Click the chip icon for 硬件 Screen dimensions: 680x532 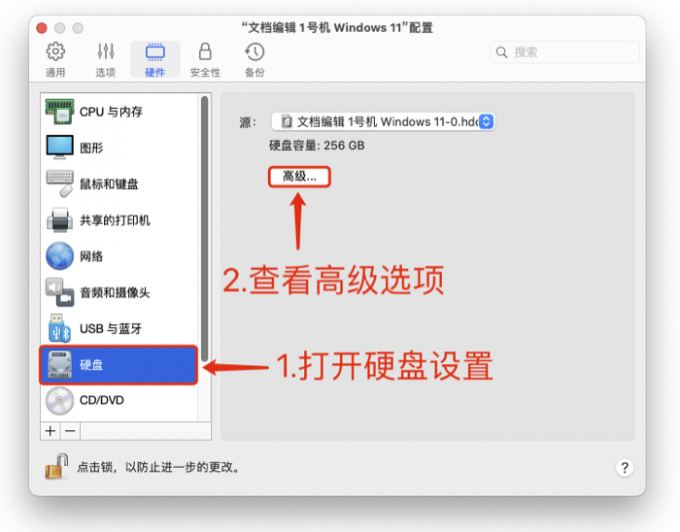(155, 52)
